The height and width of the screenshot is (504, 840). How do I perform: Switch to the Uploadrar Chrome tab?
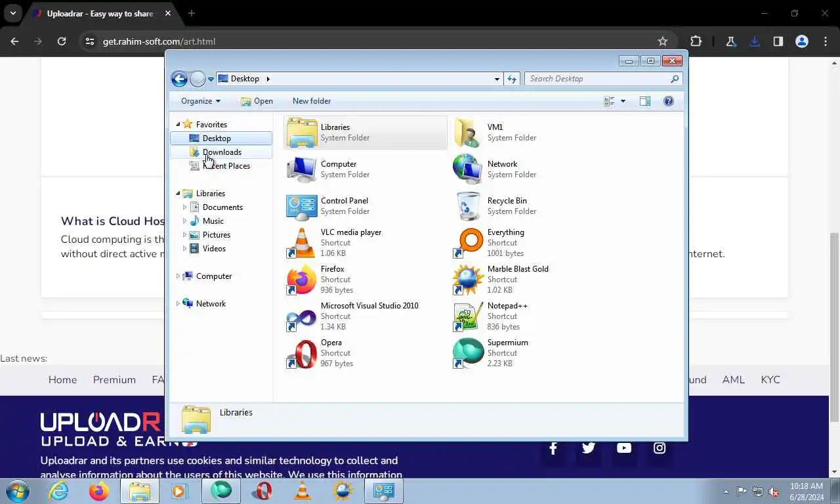[x=101, y=13]
